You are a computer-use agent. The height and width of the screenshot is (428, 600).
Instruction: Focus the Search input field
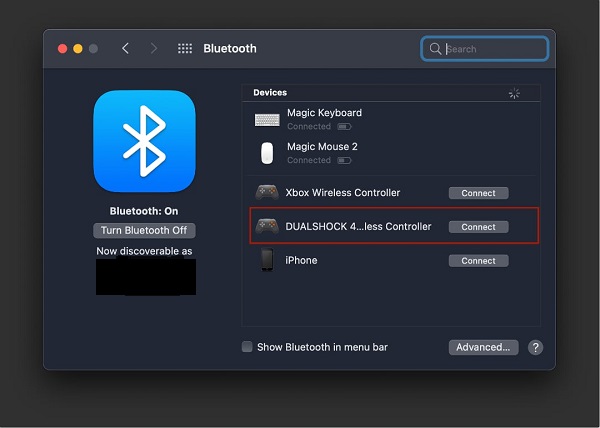coord(484,49)
